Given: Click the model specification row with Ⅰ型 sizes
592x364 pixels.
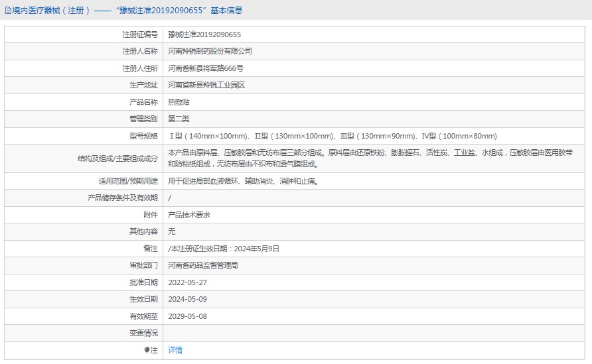Looking at the screenshot, I should [x=332, y=136].
